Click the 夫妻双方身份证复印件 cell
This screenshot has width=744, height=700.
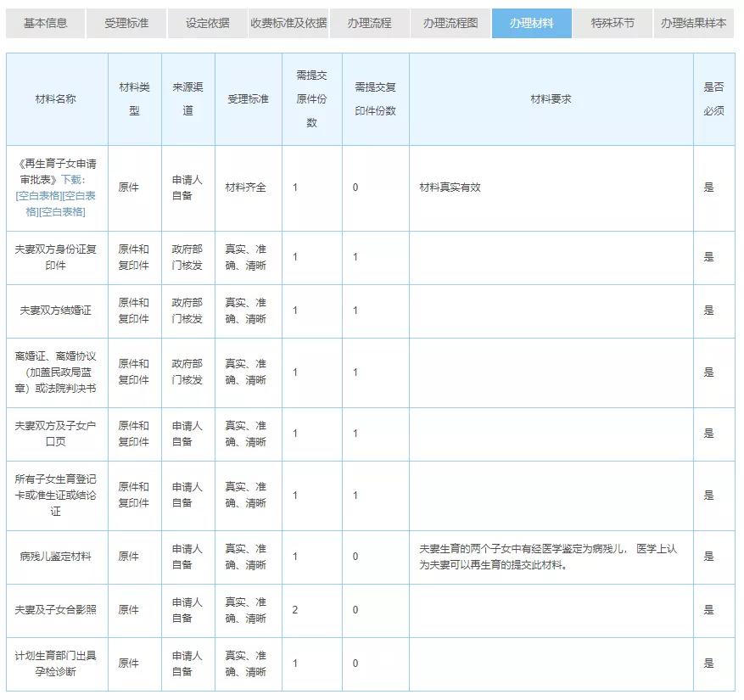tap(56, 257)
